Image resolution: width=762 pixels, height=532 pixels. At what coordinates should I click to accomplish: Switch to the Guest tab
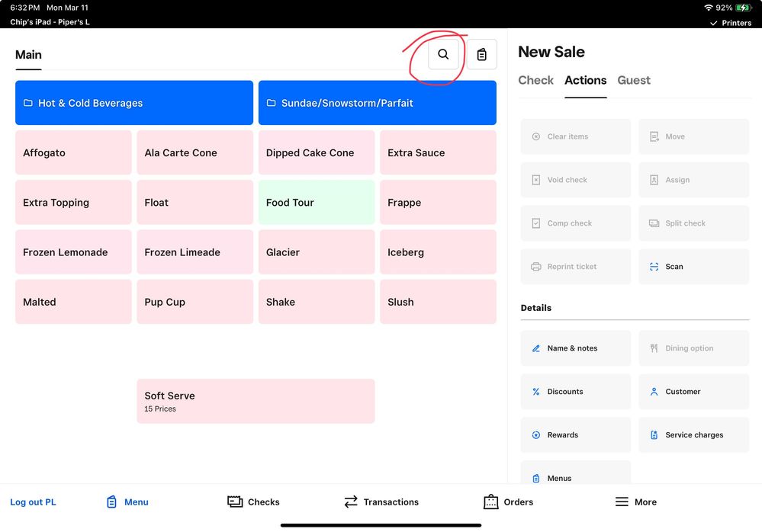(x=634, y=80)
